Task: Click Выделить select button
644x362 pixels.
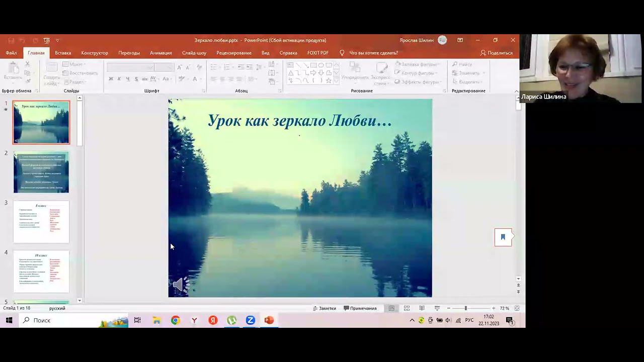Action: point(468,82)
